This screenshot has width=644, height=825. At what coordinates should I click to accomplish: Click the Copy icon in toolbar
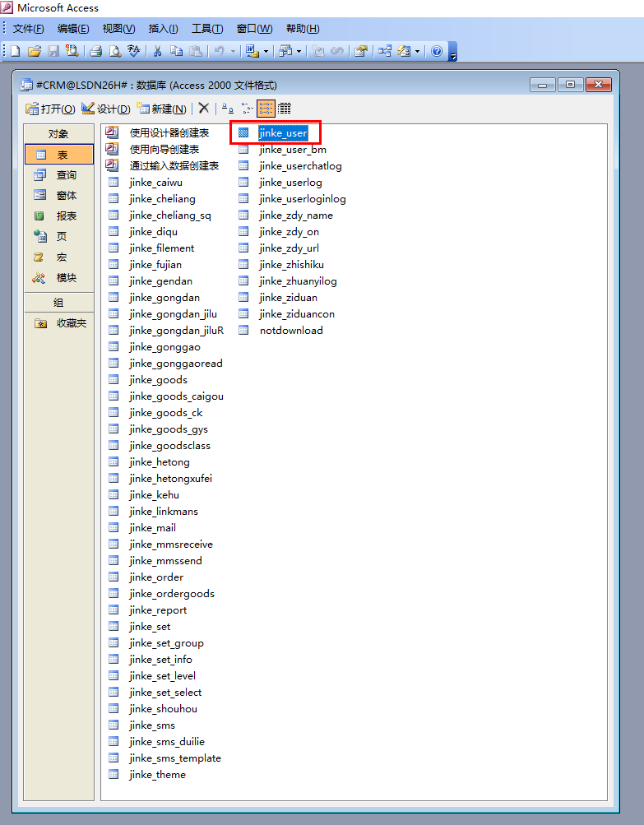[x=176, y=51]
